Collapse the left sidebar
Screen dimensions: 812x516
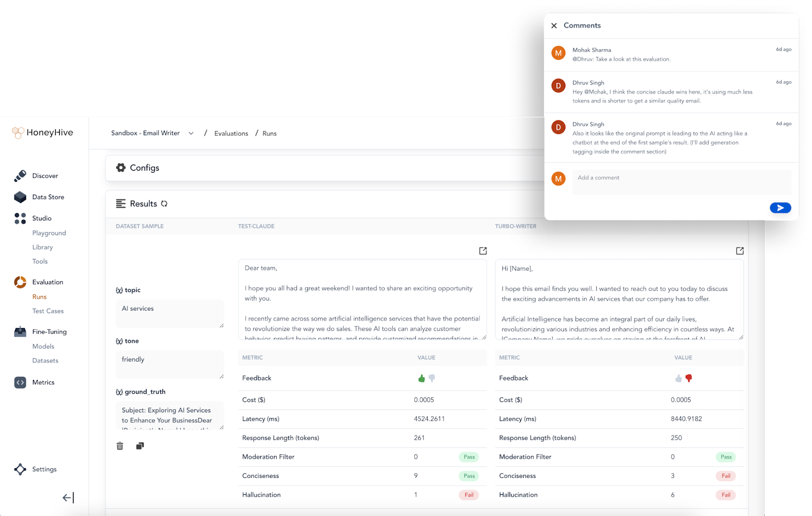(x=67, y=498)
